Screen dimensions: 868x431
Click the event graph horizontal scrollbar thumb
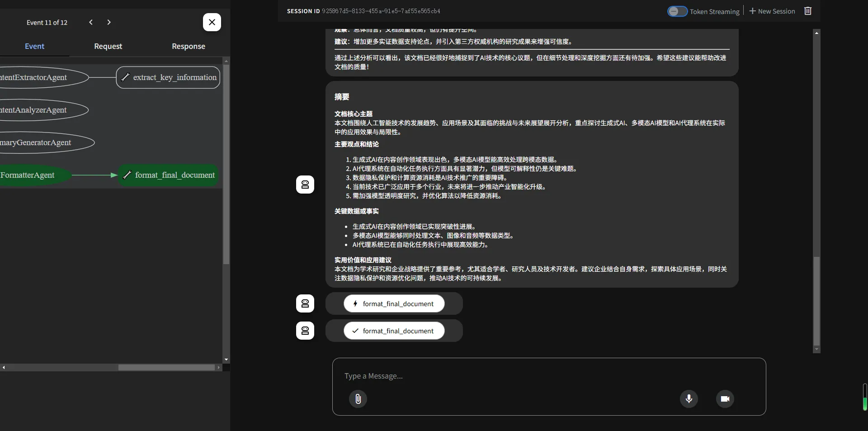tap(166, 368)
